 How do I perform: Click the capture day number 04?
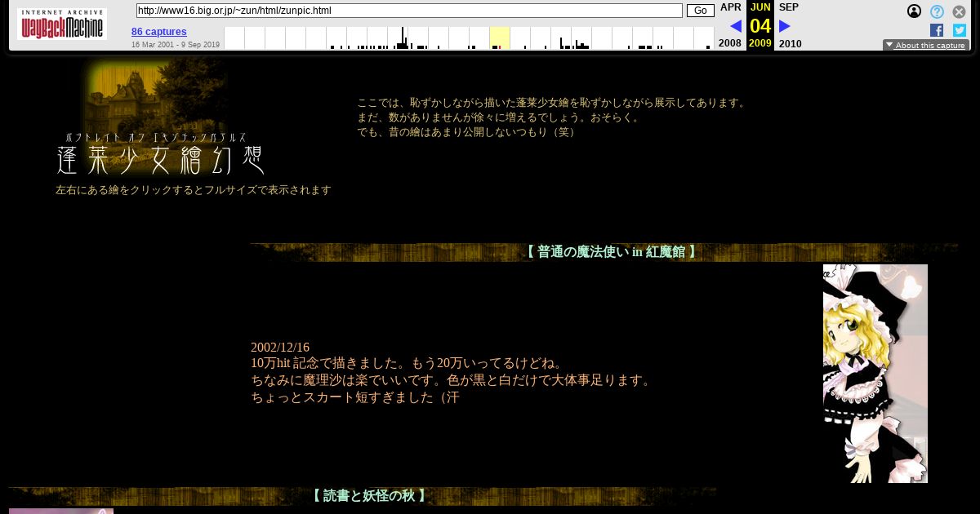point(760,26)
